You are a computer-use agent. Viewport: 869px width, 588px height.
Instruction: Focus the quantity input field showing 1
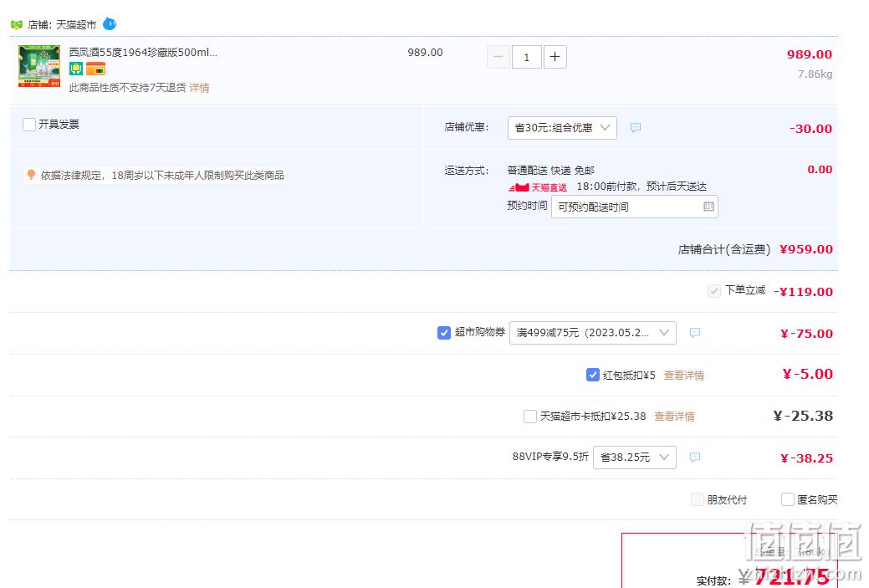coord(526,57)
